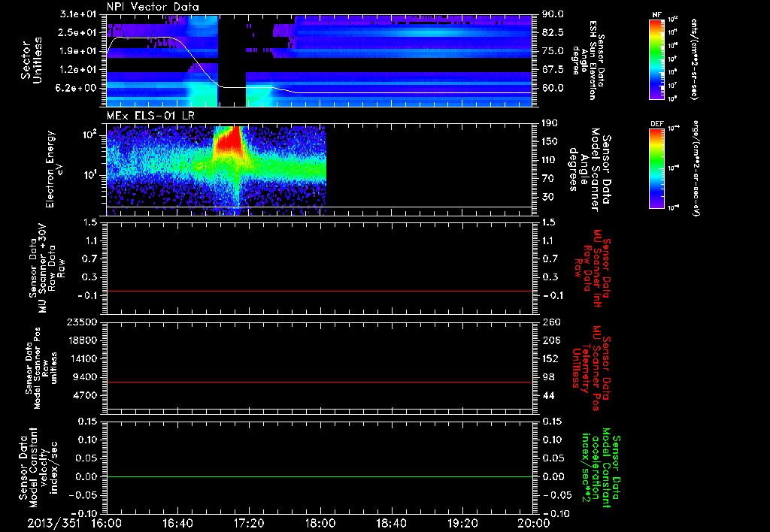Click the DEF energy flux color bar
This screenshot has width=770, height=532.
point(657,168)
